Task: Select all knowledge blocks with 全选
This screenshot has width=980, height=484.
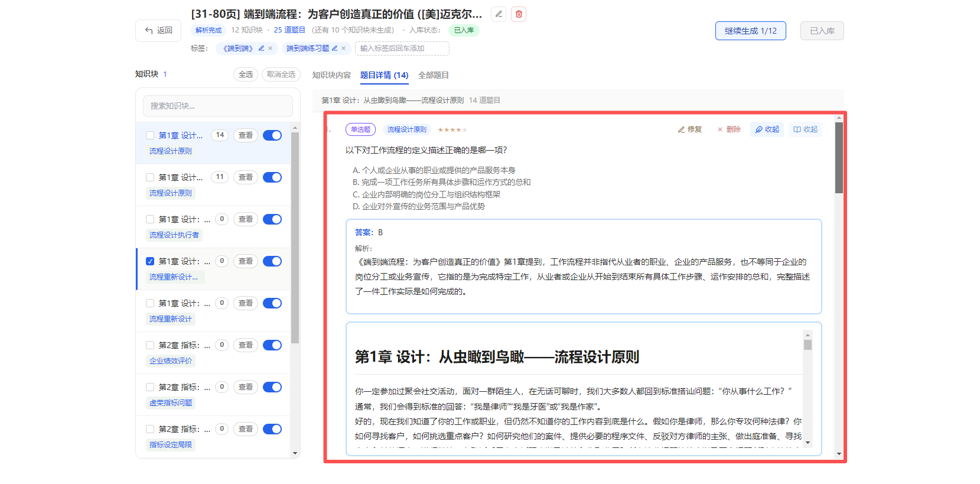Action: [x=246, y=74]
